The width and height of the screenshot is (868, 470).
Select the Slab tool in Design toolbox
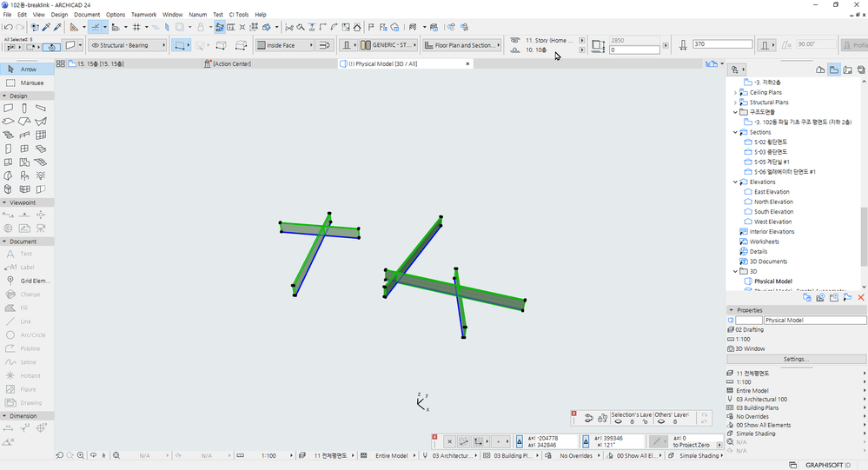pyautogui.click(x=9, y=122)
